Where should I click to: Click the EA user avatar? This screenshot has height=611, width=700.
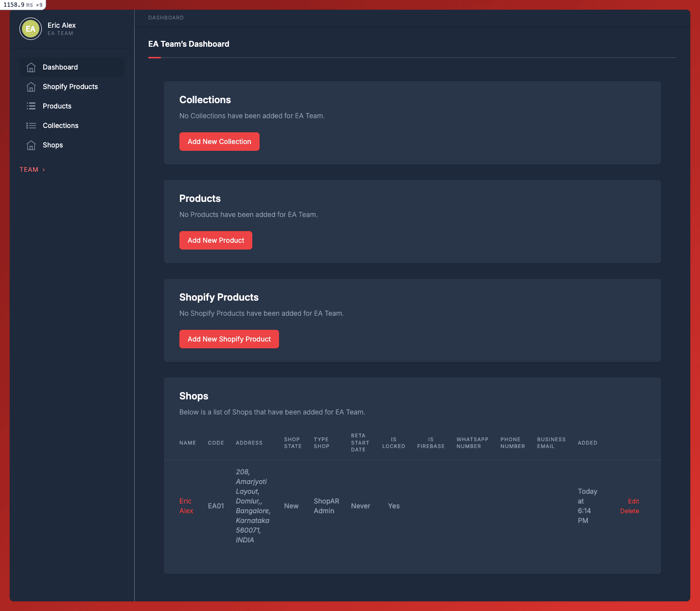tap(31, 29)
